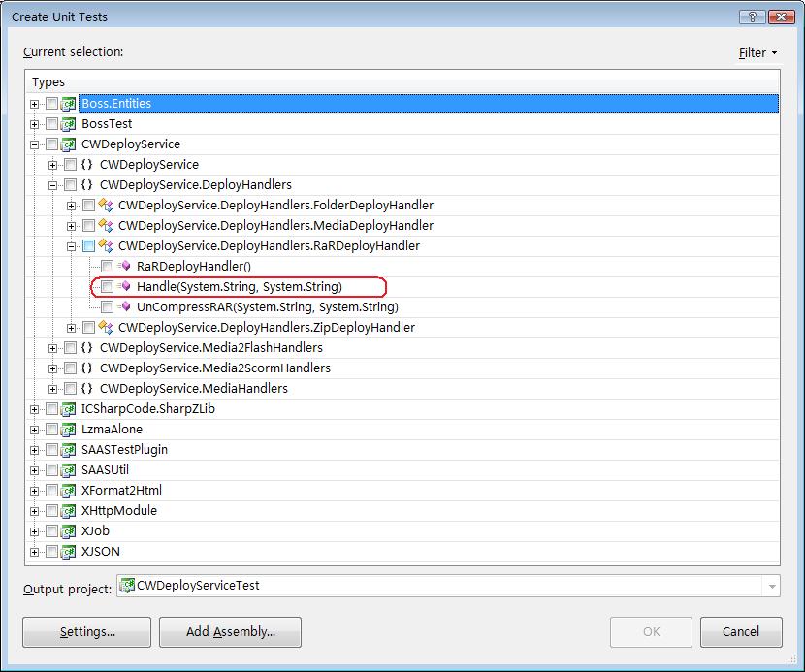Screen dimensions: 805x672
Task: Open the Filter menu
Action: (x=757, y=53)
